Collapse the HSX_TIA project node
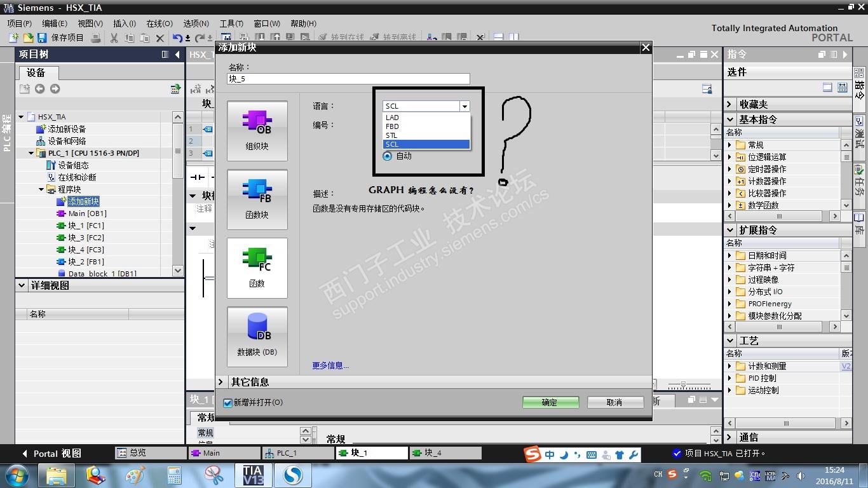This screenshot has height=488, width=868. point(21,117)
